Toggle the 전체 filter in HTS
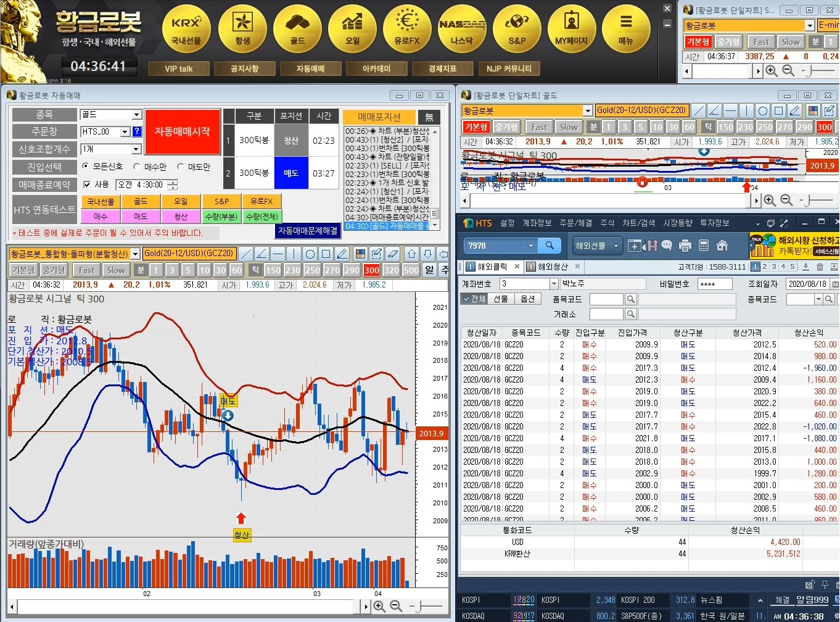This screenshot has width=840, height=622. (474, 299)
